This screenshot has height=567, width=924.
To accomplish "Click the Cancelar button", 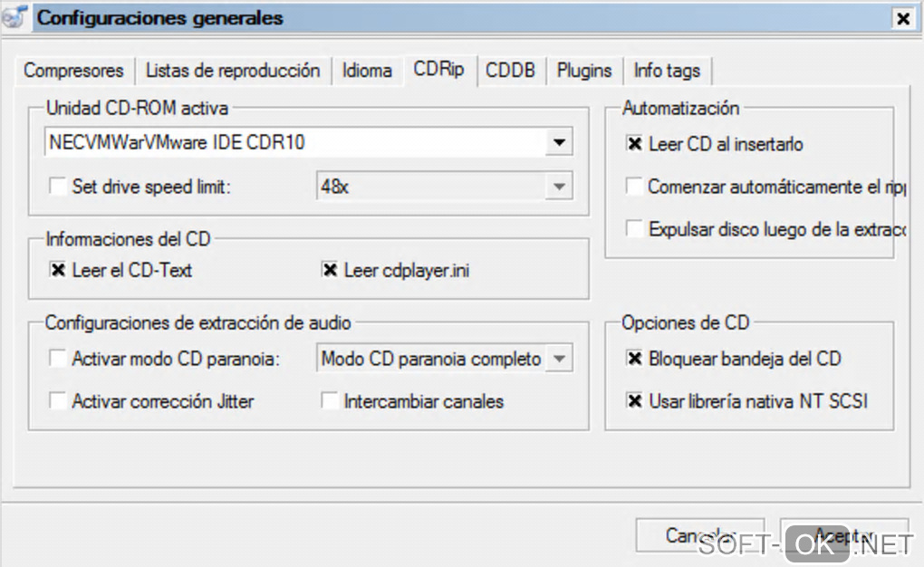I will [x=699, y=535].
